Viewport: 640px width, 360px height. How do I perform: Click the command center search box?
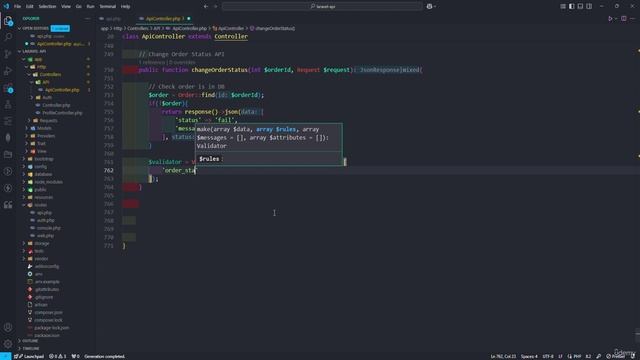322,7
